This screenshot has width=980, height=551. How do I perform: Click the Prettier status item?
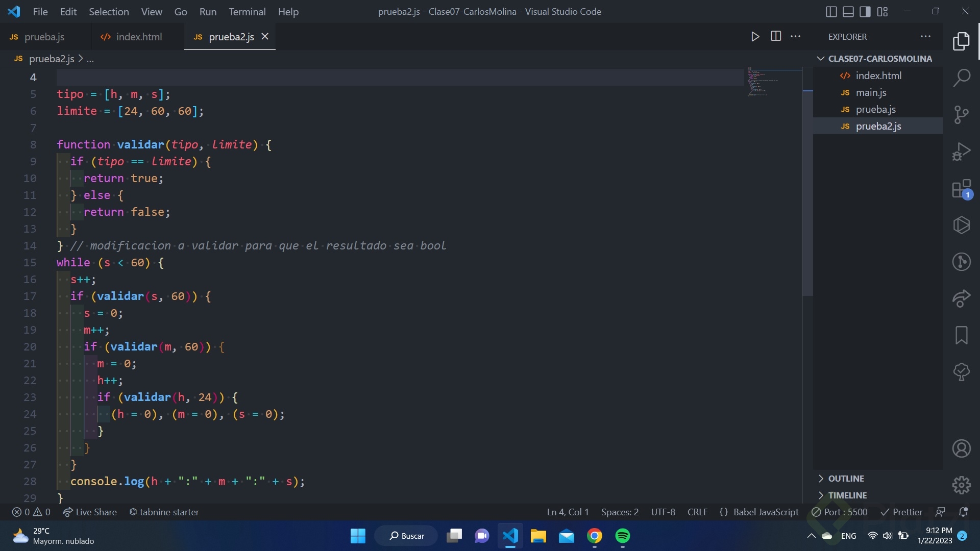coord(902,512)
